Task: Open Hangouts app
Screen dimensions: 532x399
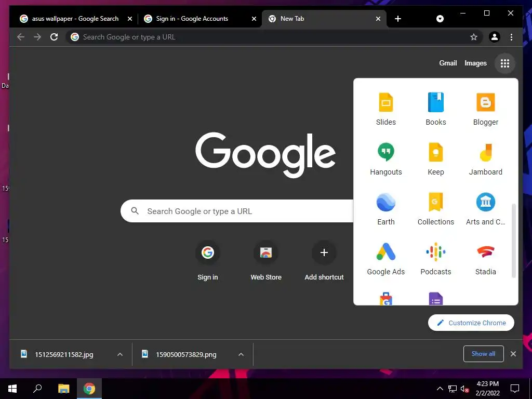Action: [x=386, y=159]
